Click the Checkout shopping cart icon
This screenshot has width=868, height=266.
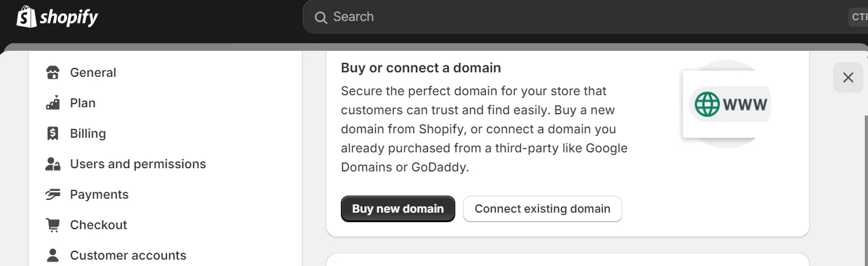pos(53,225)
